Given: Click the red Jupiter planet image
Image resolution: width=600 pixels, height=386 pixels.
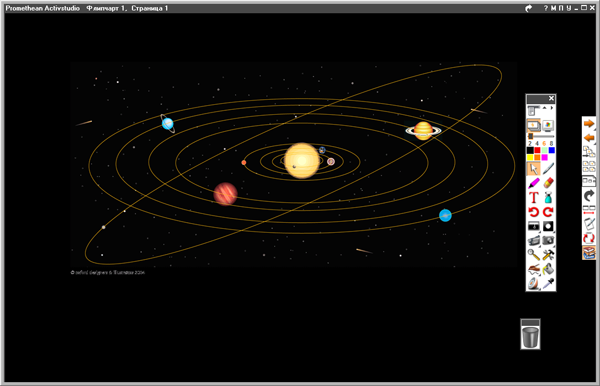Looking at the screenshot, I should [x=225, y=194].
